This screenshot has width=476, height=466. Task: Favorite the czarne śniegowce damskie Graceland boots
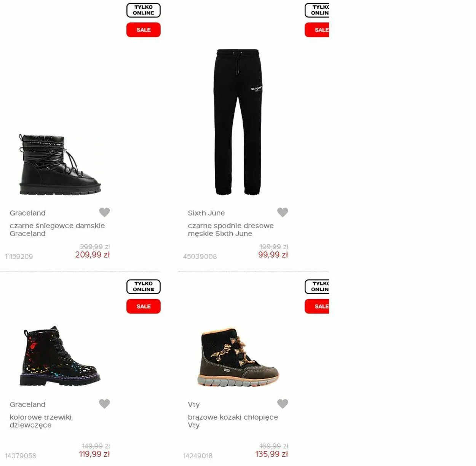click(104, 212)
